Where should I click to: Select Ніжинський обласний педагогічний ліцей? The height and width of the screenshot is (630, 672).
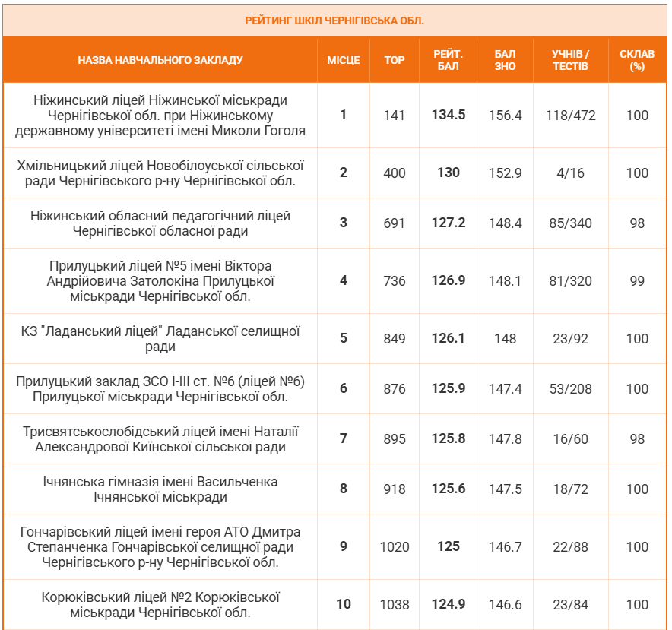160,223
